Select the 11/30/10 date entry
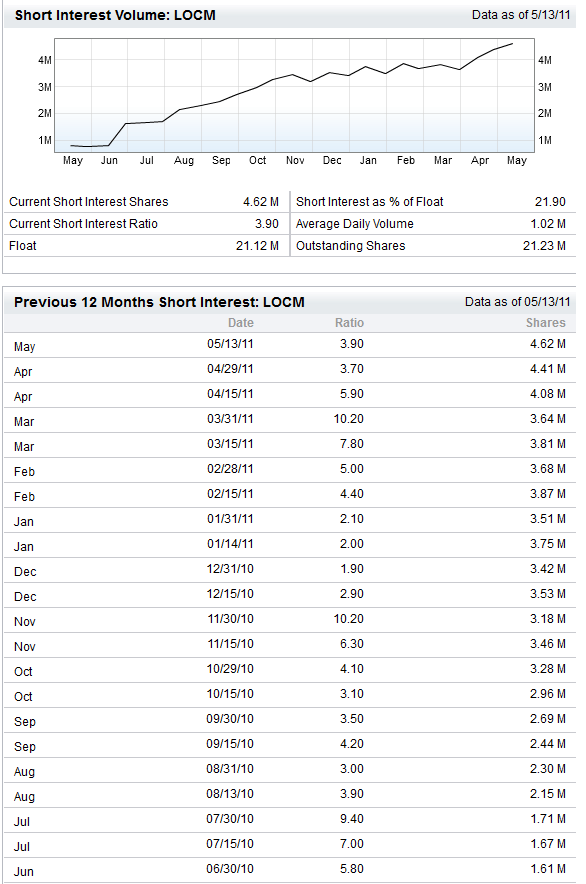586x884 pixels. [230, 619]
